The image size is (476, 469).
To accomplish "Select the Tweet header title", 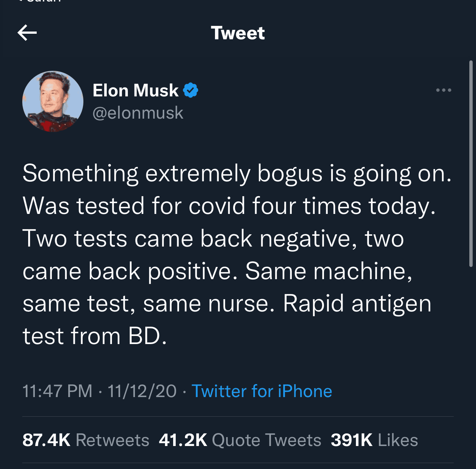I will click(x=238, y=33).
